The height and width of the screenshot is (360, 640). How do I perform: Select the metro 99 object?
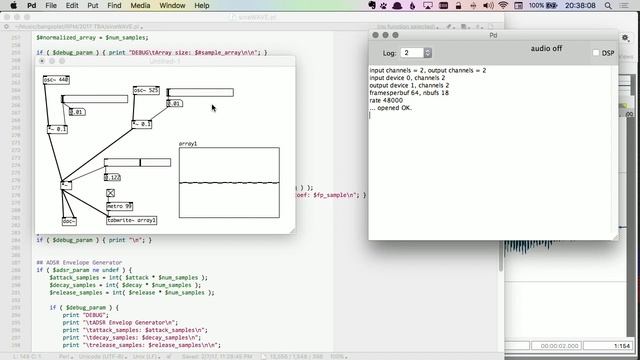(x=120, y=206)
